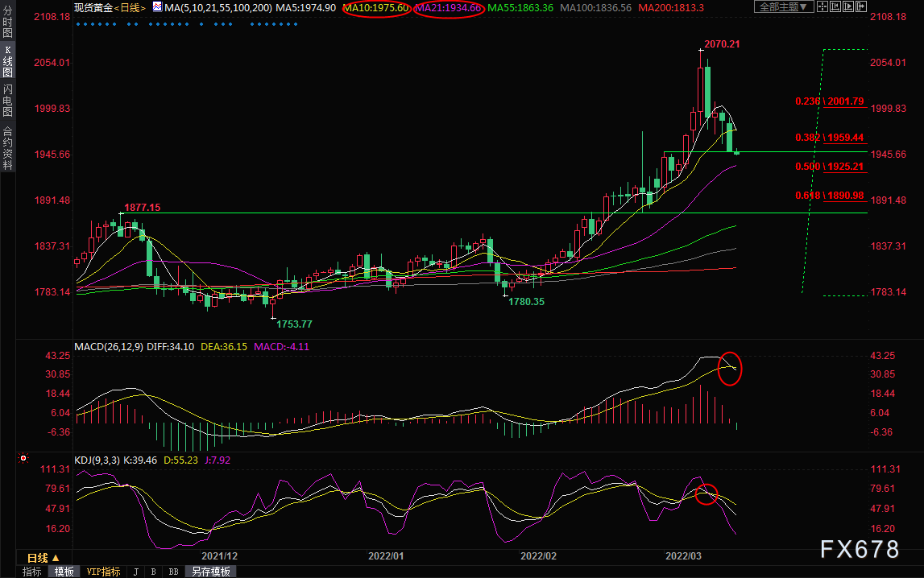924x578 pixels.
Task: Click the MA5:1974.90 value
Action: pyautogui.click(x=306, y=8)
